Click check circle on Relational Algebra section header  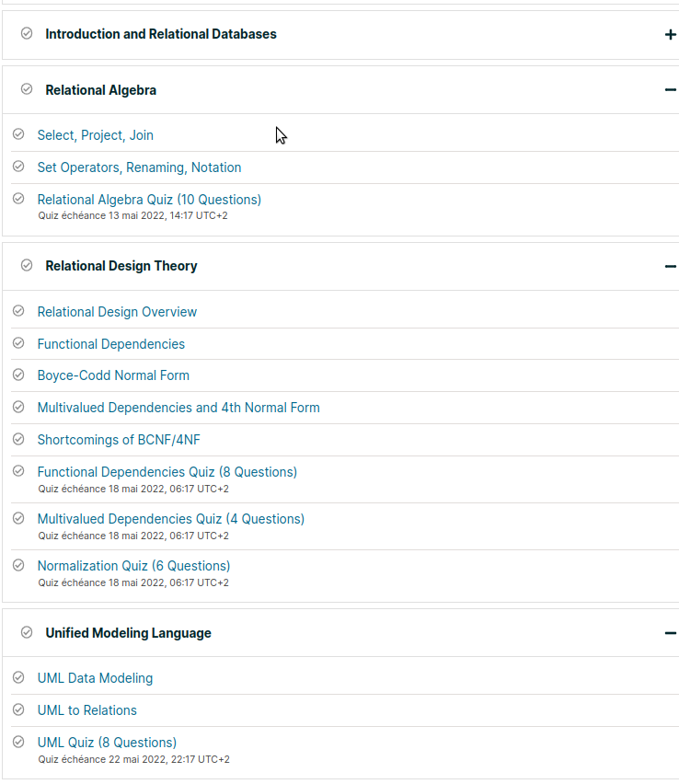pos(27,89)
